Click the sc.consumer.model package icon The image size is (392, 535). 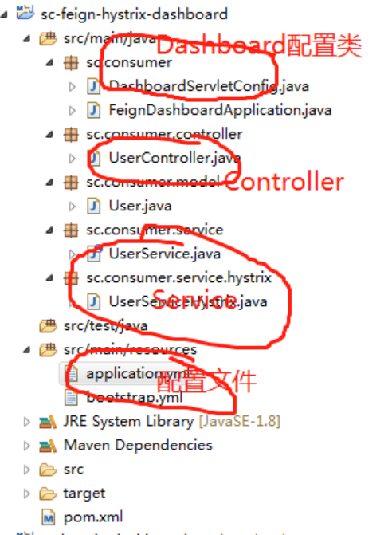click(71, 183)
